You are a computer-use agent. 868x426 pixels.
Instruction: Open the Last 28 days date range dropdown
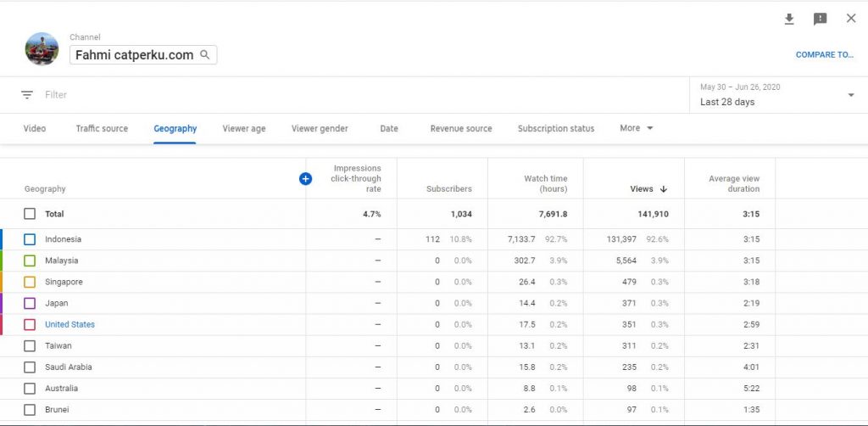coord(778,95)
